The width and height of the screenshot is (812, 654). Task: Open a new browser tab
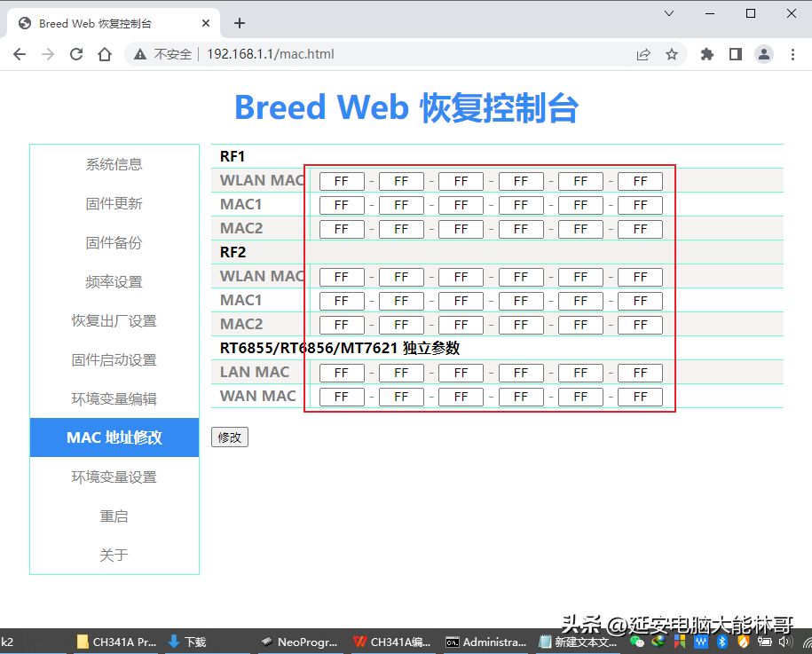[x=240, y=23]
